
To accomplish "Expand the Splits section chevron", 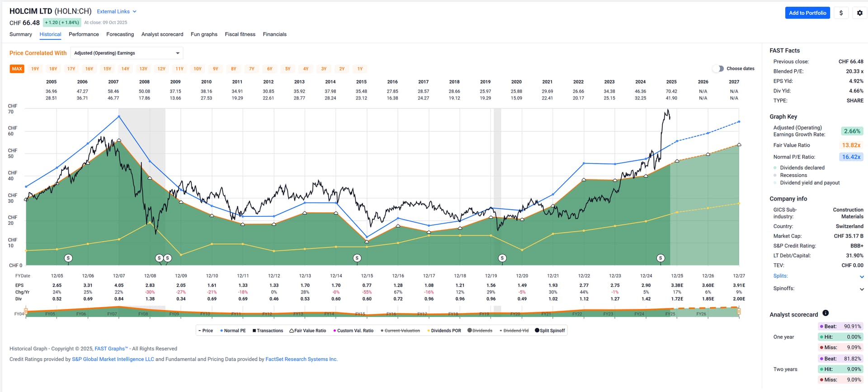I will pos(862,276).
